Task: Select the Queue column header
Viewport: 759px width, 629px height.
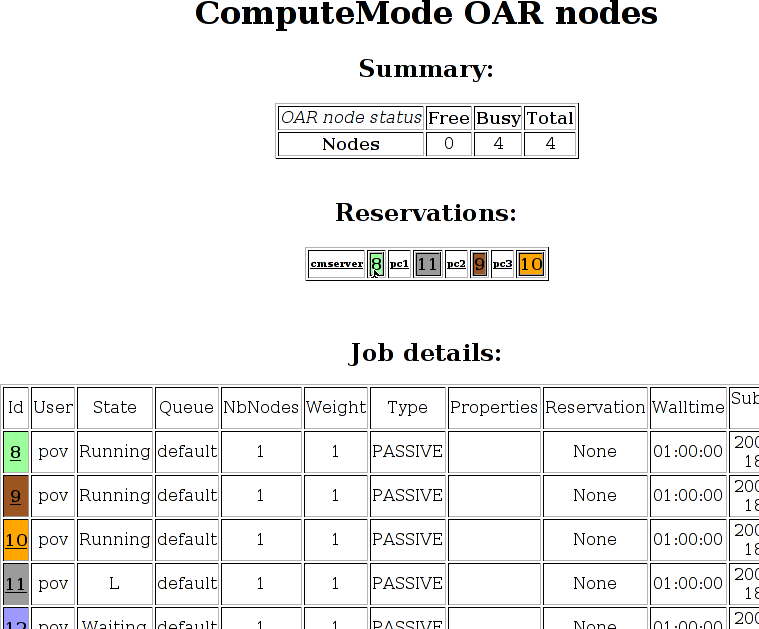Action: (x=186, y=408)
